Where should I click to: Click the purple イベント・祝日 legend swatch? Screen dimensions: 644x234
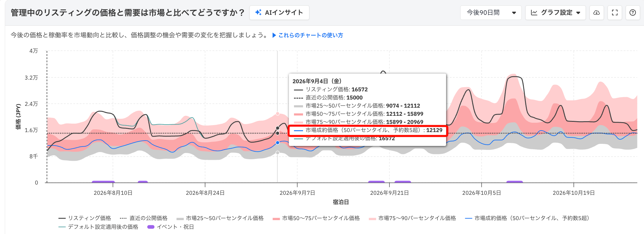[x=151, y=227]
